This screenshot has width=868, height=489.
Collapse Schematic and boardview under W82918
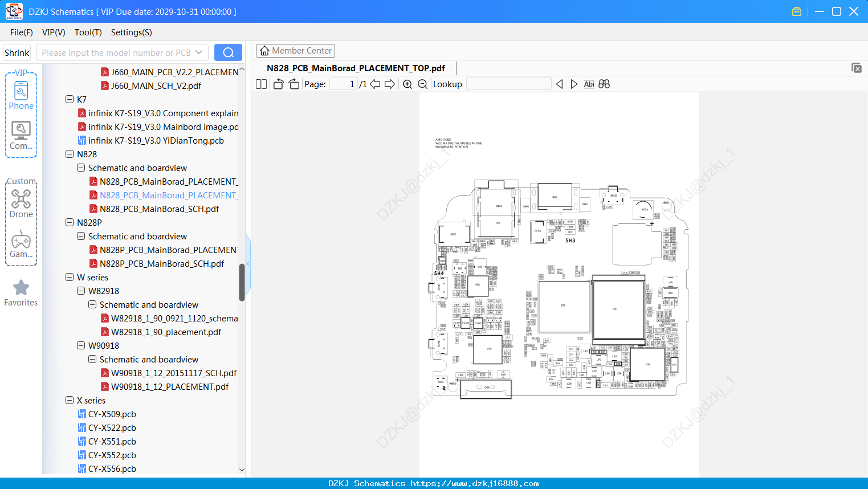click(x=92, y=304)
